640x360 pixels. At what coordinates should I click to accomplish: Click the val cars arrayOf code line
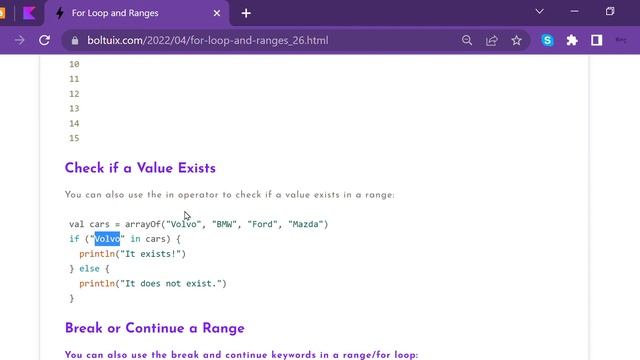[199, 224]
